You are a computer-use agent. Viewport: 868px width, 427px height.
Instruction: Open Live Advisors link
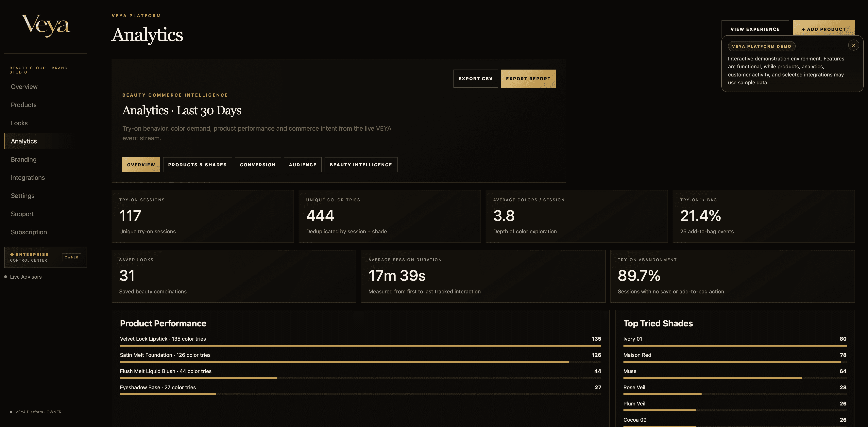tap(26, 277)
